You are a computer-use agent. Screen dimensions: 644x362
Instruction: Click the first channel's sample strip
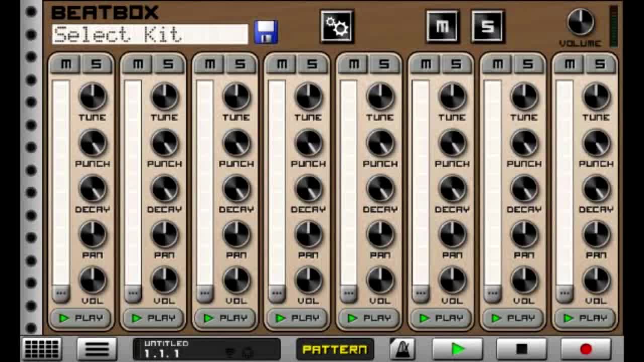[61, 183]
